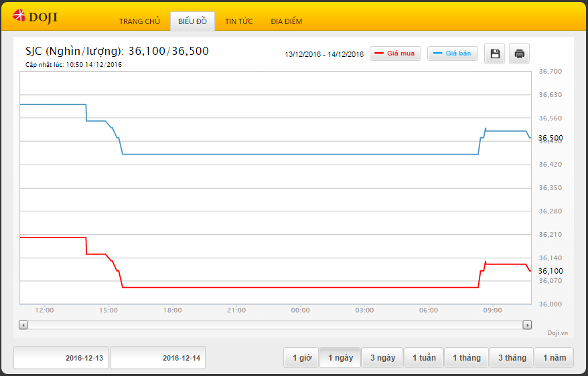Screen dimensions: 588x376
Task: Switch to the BIỂU ĐỒ tab
Action: click(x=192, y=21)
